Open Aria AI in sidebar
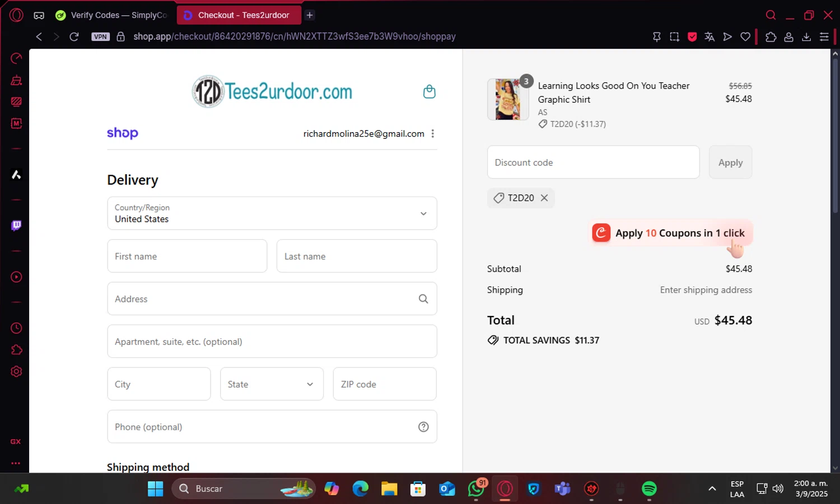Viewport: 840px width, 504px height. tap(16, 175)
